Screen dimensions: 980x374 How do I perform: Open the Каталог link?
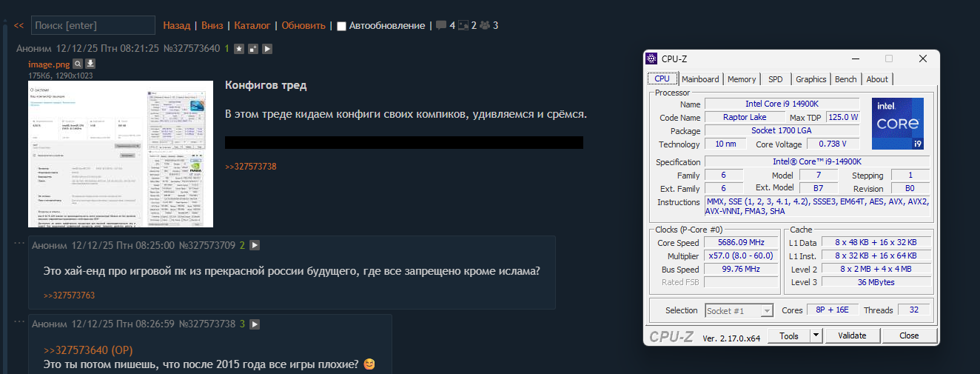[x=252, y=25]
